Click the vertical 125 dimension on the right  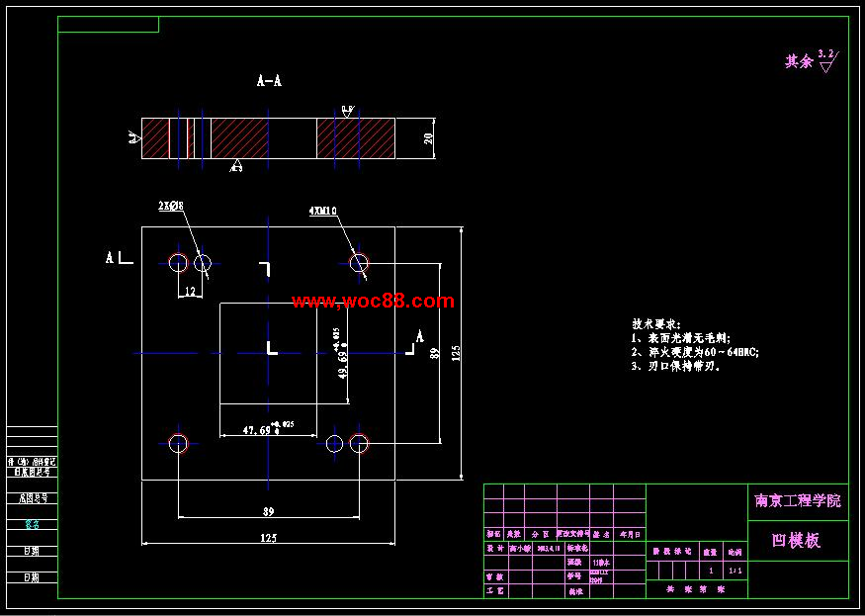click(456, 353)
